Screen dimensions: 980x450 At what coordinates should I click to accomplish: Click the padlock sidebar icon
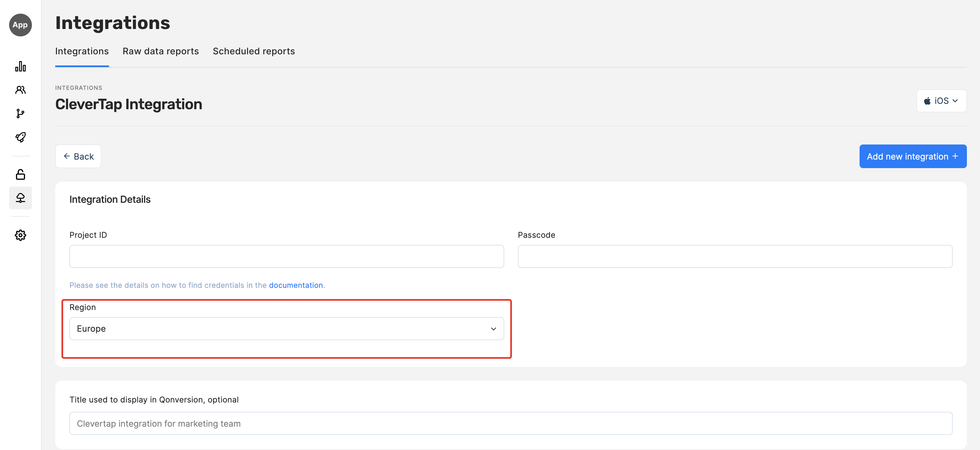pos(20,174)
